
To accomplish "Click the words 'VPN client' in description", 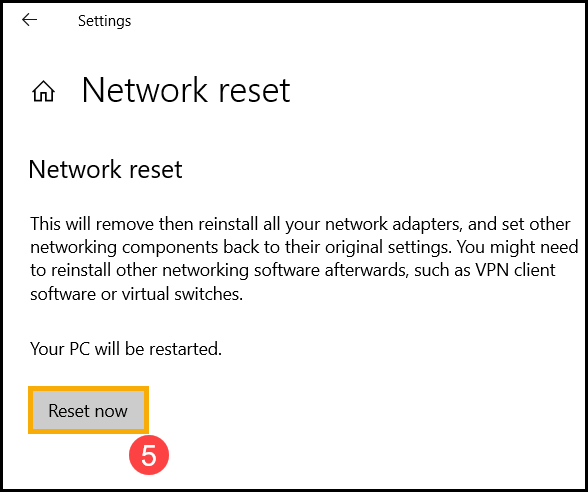I will pos(516,270).
